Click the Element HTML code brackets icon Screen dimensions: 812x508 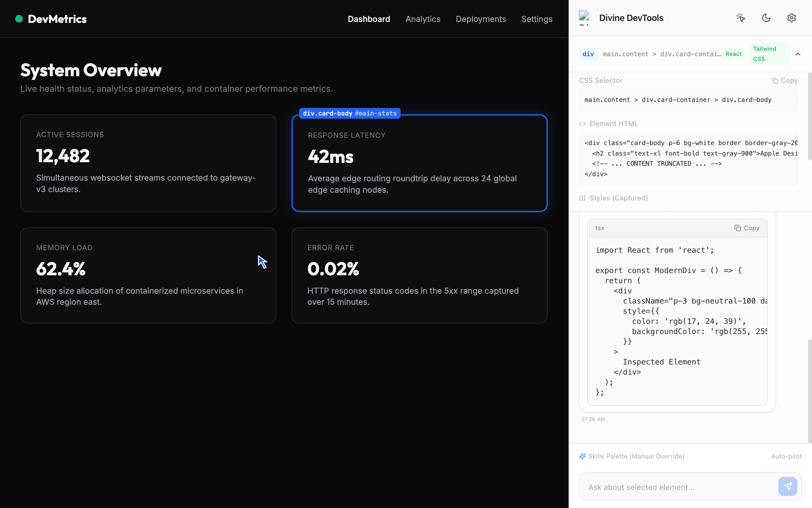click(x=582, y=124)
